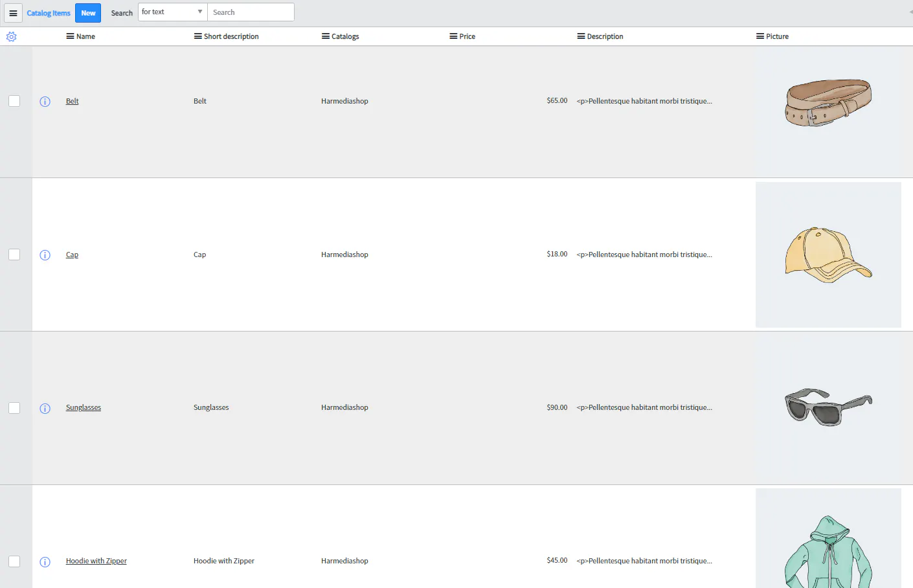
Task: Preview the Sunglasses record info icon
Action: click(45, 409)
